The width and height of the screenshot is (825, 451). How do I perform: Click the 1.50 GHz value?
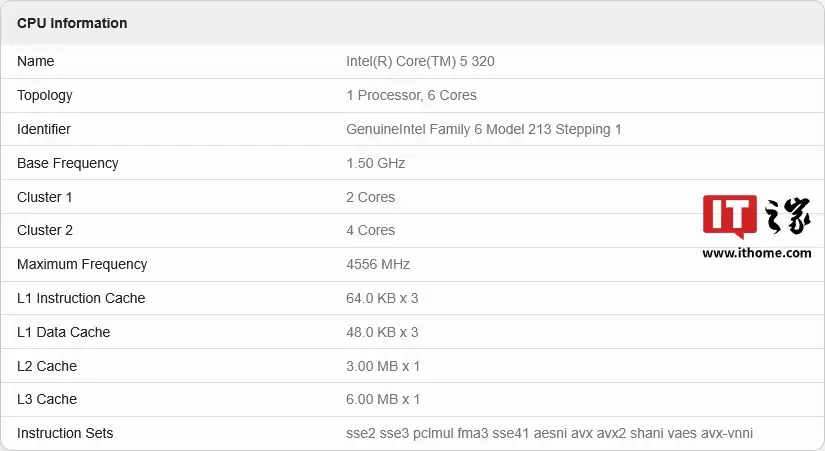pos(375,163)
